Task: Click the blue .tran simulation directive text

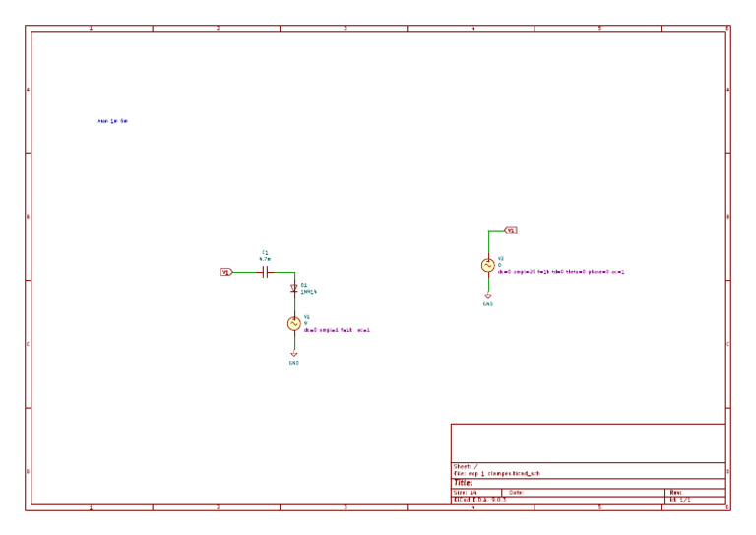Action: coord(113,121)
